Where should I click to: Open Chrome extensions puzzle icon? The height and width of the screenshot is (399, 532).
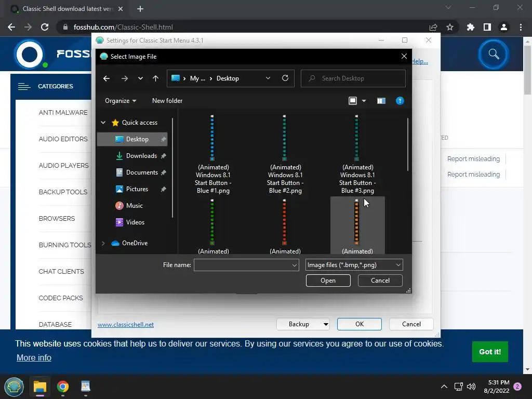tap(471, 27)
